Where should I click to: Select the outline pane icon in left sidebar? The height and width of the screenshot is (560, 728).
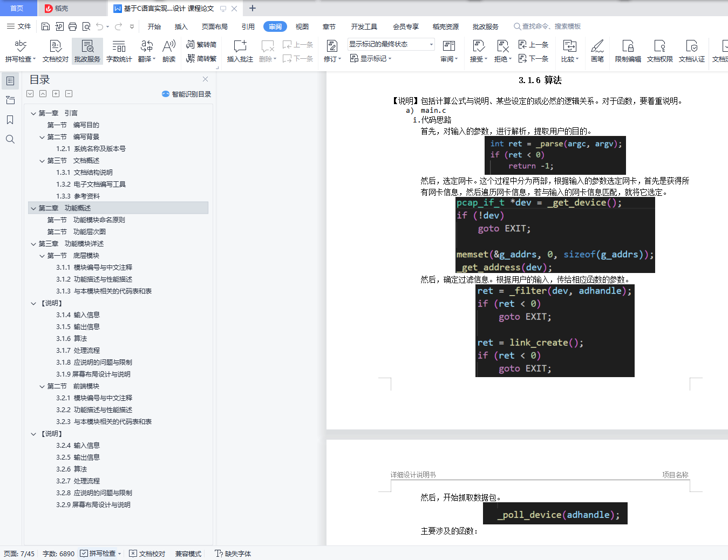click(x=10, y=81)
